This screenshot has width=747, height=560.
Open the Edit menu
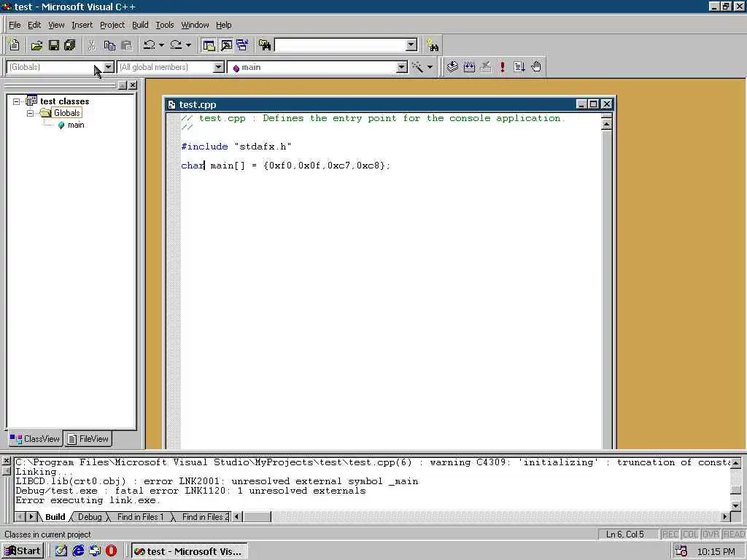[34, 25]
